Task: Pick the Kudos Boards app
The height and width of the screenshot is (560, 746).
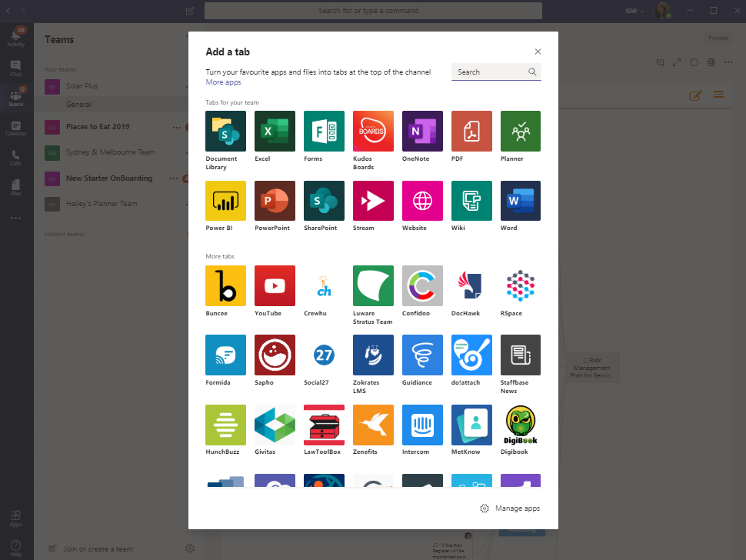Action: tap(373, 131)
